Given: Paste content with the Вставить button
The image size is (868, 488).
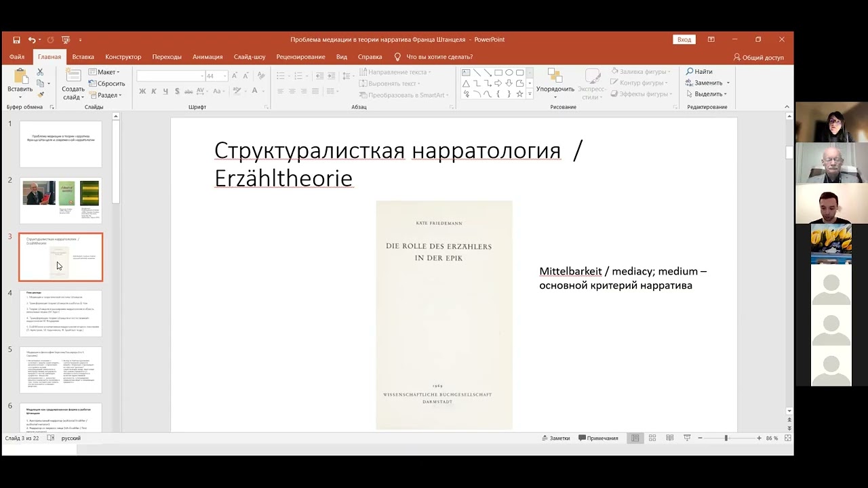Looking at the screenshot, I should pos(20,83).
